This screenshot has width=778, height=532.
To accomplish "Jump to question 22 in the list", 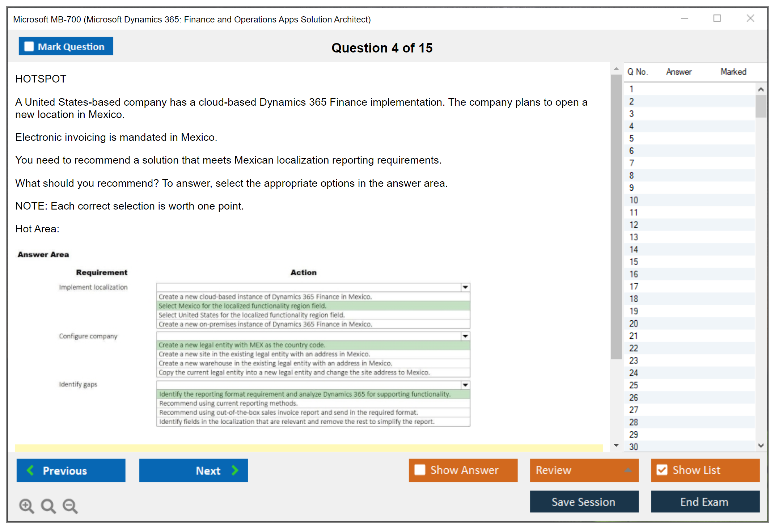I will tap(634, 348).
